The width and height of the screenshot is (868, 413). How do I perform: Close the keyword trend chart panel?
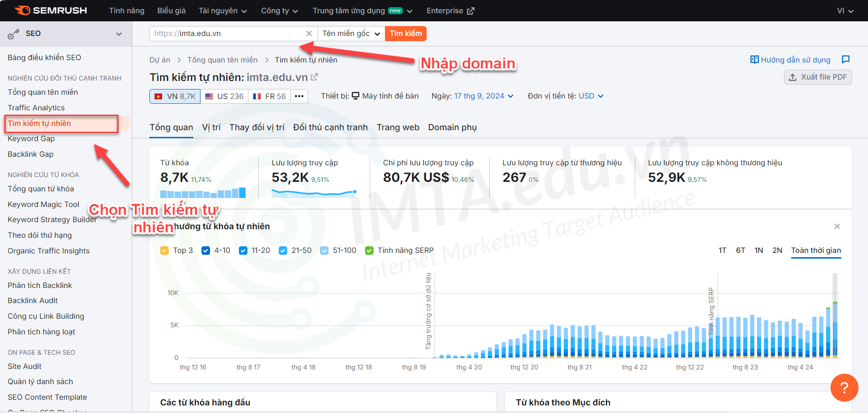pos(837,226)
